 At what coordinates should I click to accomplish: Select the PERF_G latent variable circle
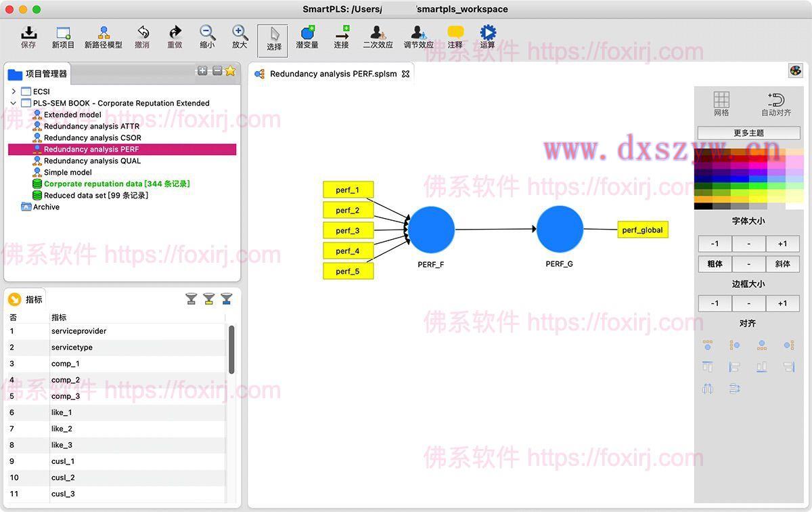tap(560, 230)
